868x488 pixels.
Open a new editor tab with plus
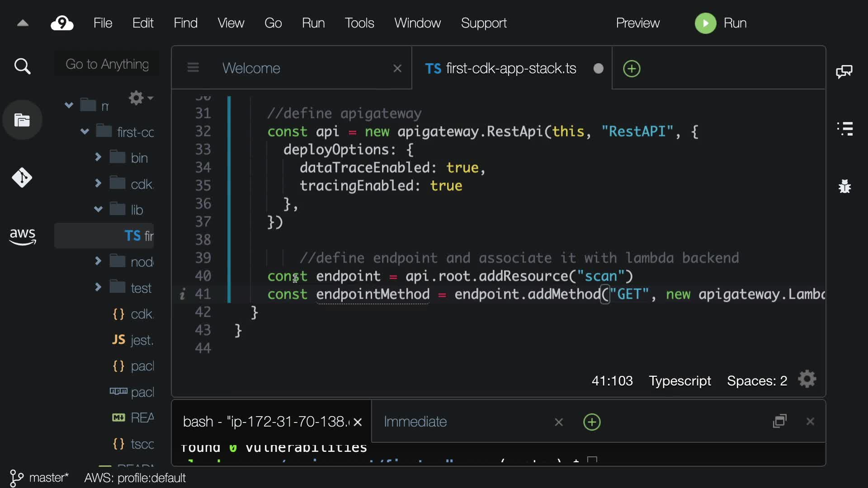(x=632, y=69)
